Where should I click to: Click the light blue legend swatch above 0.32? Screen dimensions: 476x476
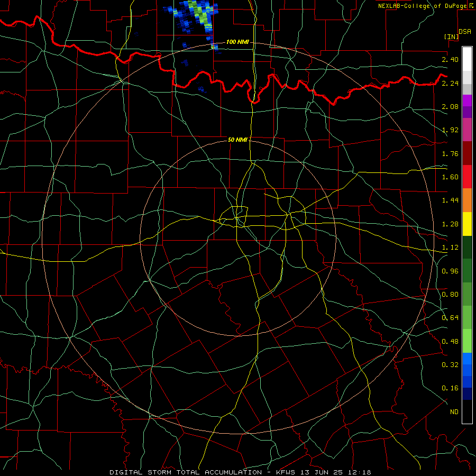(467, 358)
